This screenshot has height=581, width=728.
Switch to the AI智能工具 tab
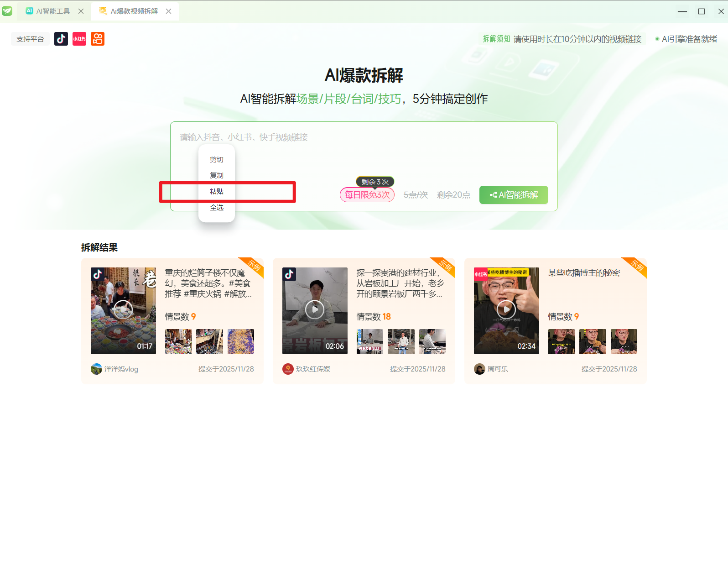[48, 11]
